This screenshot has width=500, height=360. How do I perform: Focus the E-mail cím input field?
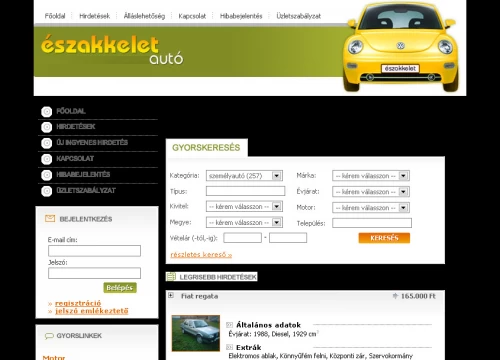coord(94,251)
